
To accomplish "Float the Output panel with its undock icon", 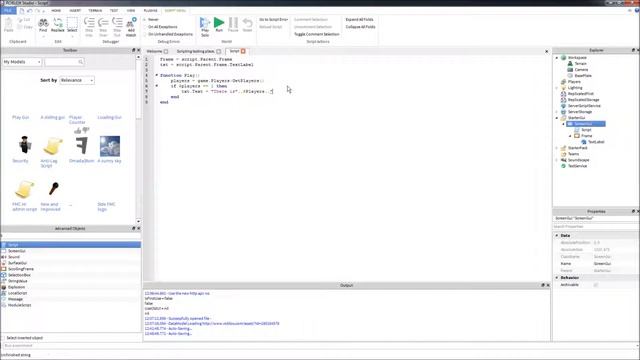I will 542,285.
